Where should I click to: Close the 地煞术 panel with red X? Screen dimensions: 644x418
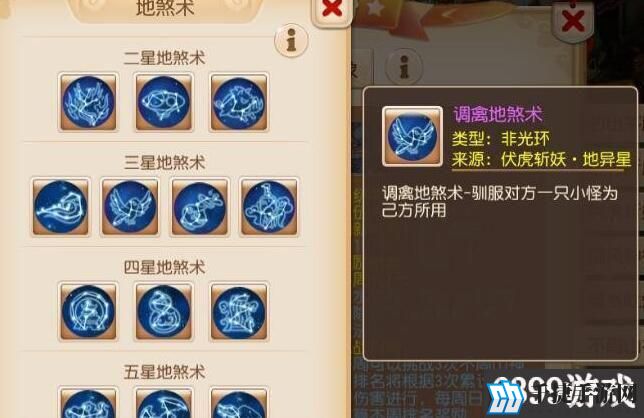pyautogui.click(x=332, y=10)
